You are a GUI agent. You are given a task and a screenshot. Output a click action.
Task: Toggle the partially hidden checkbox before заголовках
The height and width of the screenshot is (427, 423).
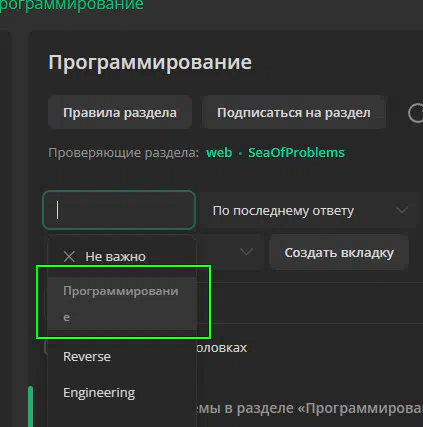(x=46, y=347)
